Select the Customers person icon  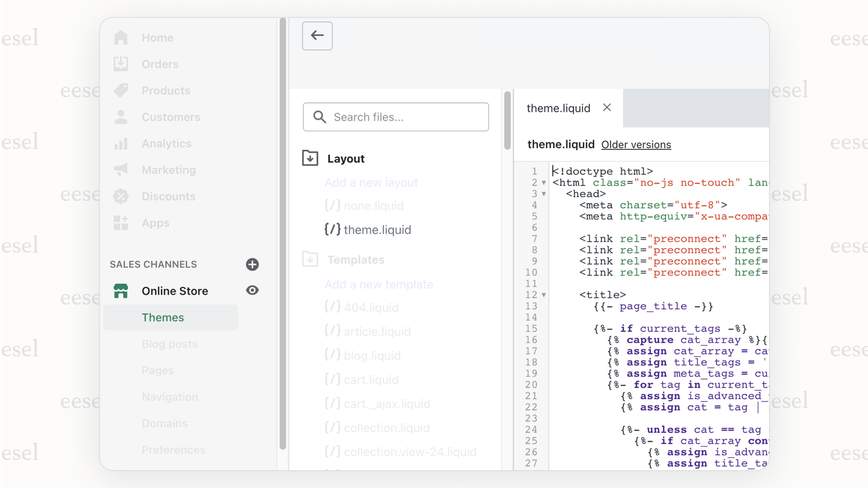[x=121, y=117]
